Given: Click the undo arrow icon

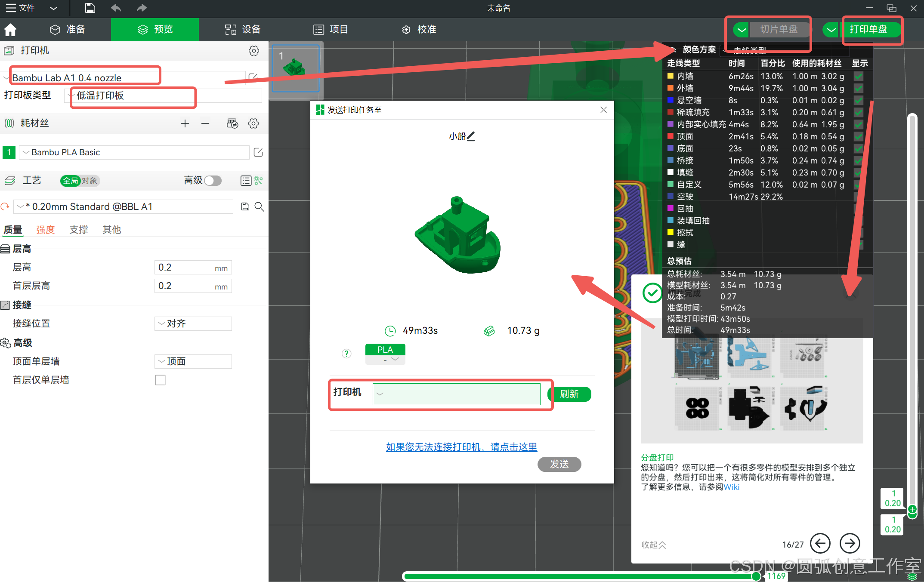Looking at the screenshot, I should (116, 8).
